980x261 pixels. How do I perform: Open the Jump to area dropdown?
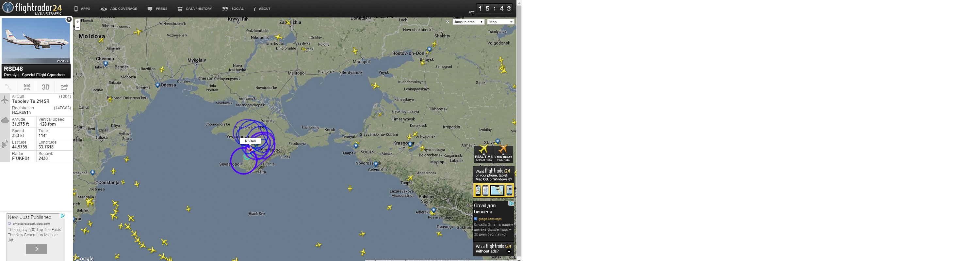[468, 22]
